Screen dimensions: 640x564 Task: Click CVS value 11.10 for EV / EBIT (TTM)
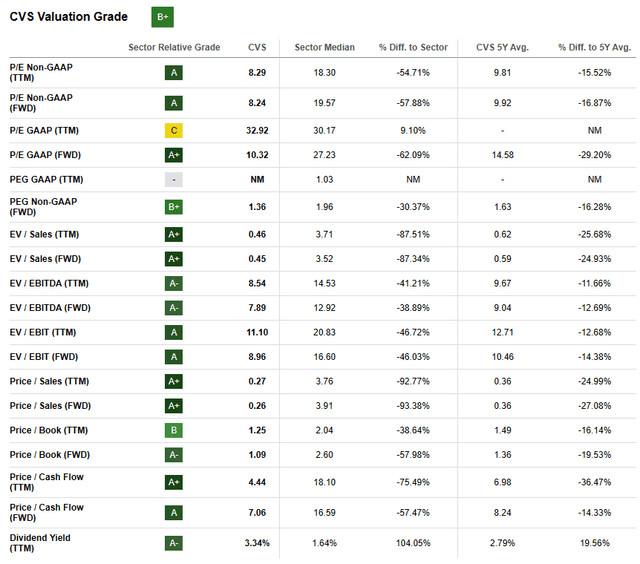257,333
